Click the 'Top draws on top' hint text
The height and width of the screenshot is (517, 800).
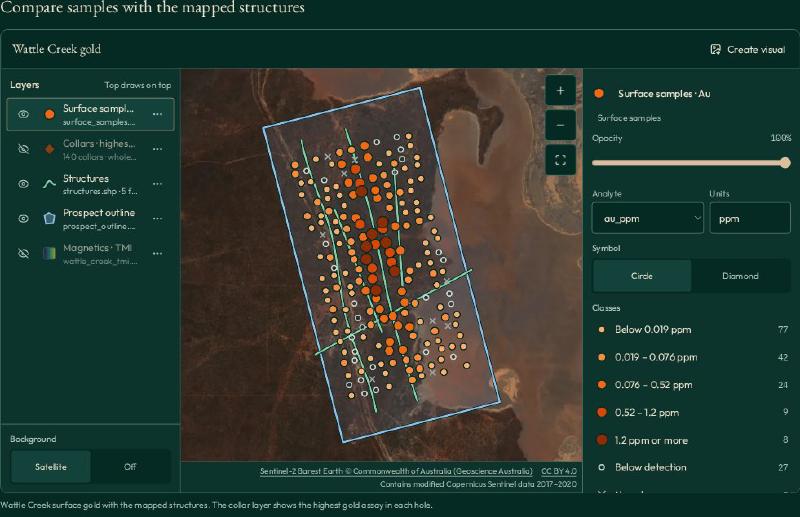click(138, 85)
